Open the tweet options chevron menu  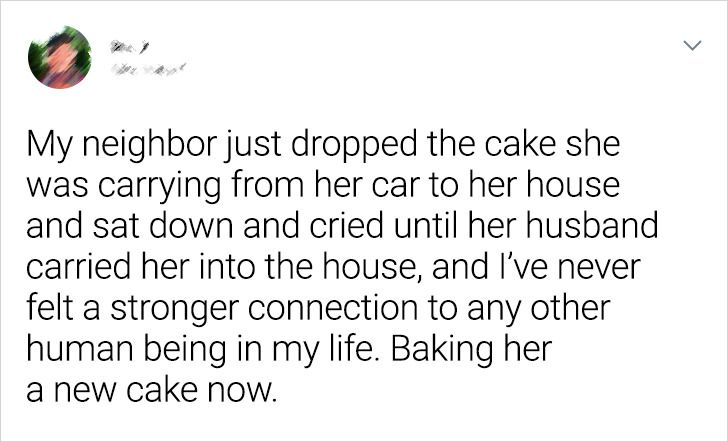pyautogui.click(x=690, y=46)
